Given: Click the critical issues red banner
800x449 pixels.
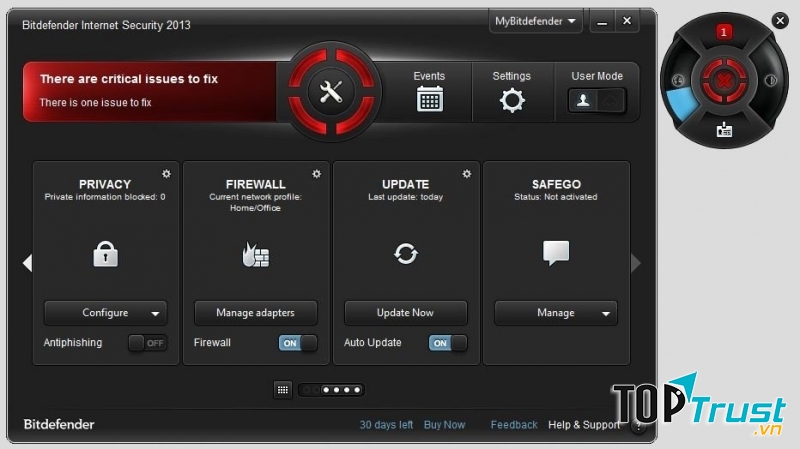Looking at the screenshot, I should click(x=149, y=92).
